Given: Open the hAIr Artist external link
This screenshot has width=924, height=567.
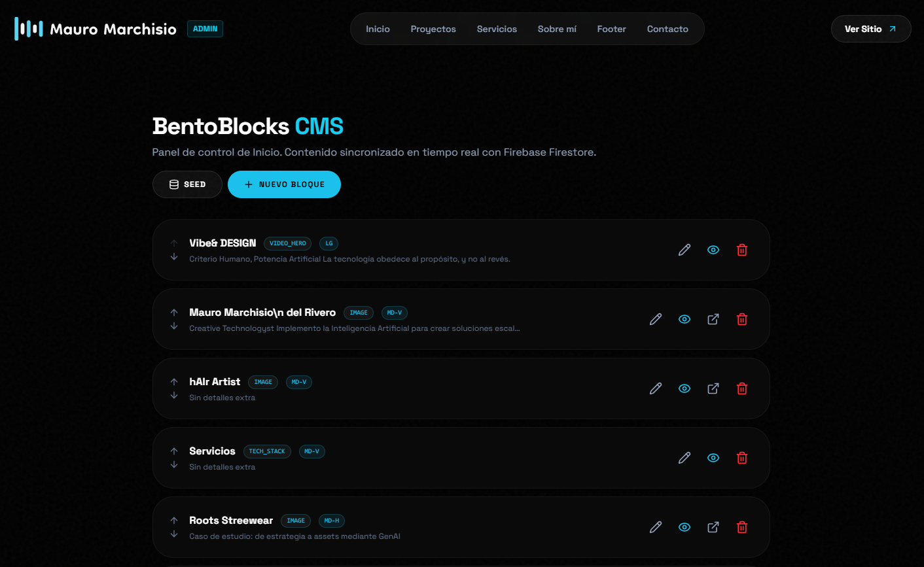Looking at the screenshot, I should [x=713, y=388].
